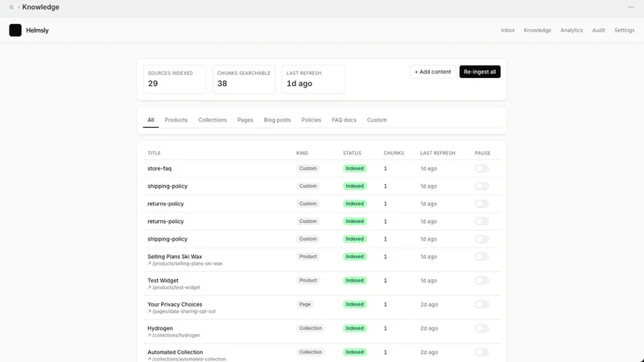Click the Page badge in Your Privacy Choices row
This screenshot has height=362, width=644.
305,304
